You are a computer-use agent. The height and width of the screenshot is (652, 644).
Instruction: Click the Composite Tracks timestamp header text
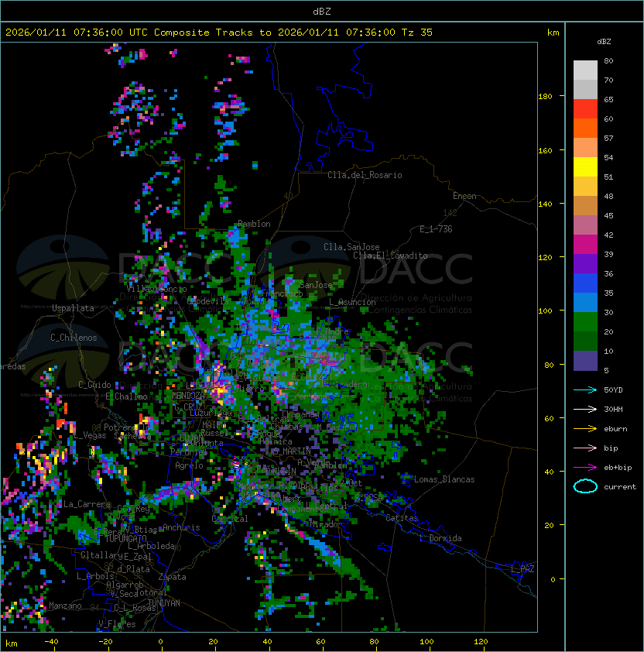point(219,33)
